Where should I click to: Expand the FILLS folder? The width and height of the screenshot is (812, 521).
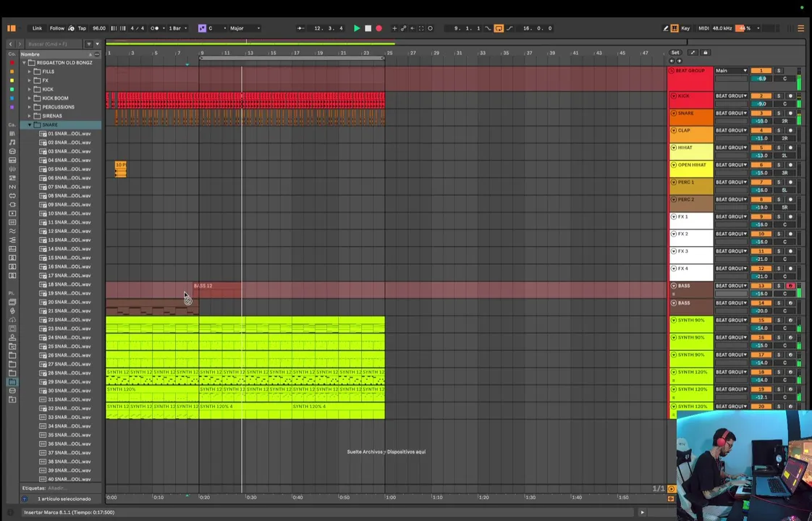30,72
